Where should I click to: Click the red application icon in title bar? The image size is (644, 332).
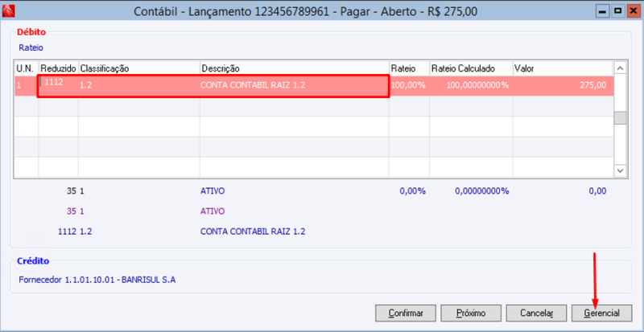(8, 11)
